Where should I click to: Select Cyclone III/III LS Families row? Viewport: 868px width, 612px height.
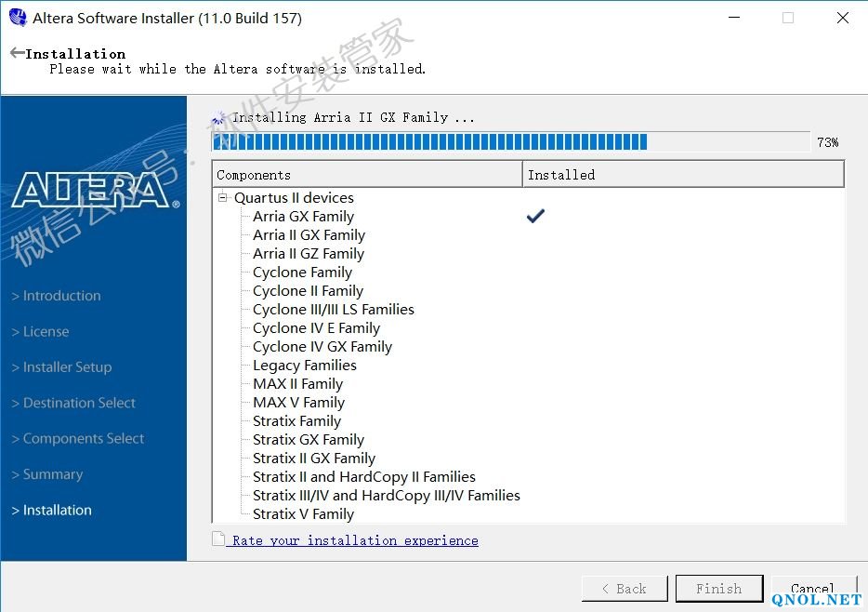coord(334,310)
